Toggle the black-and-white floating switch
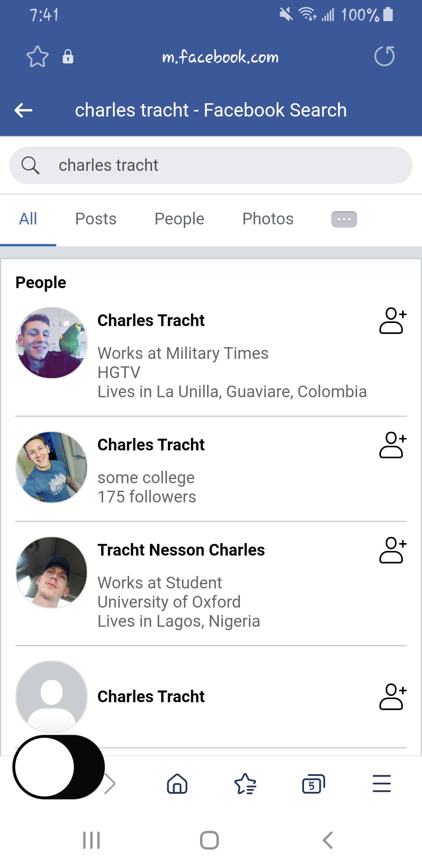 [x=59, y=767]
